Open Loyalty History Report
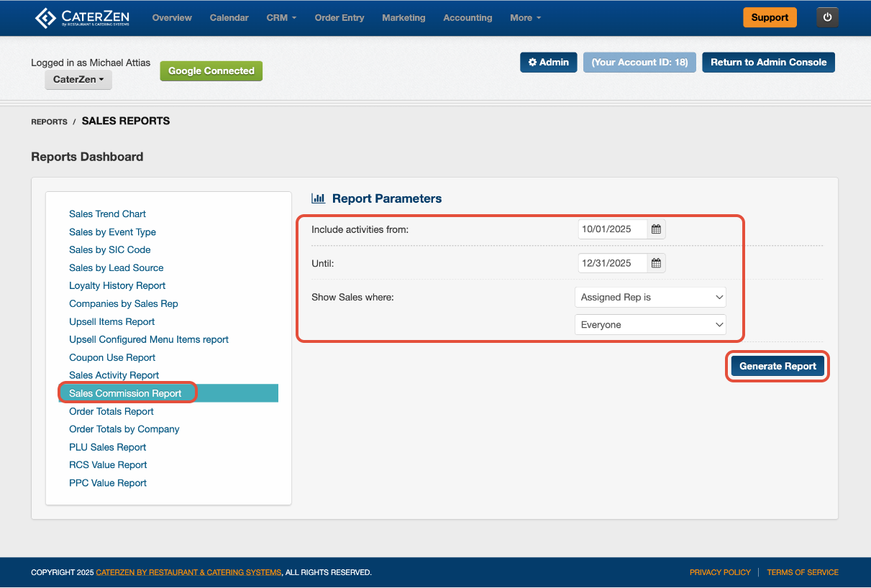 pos(117,286)
